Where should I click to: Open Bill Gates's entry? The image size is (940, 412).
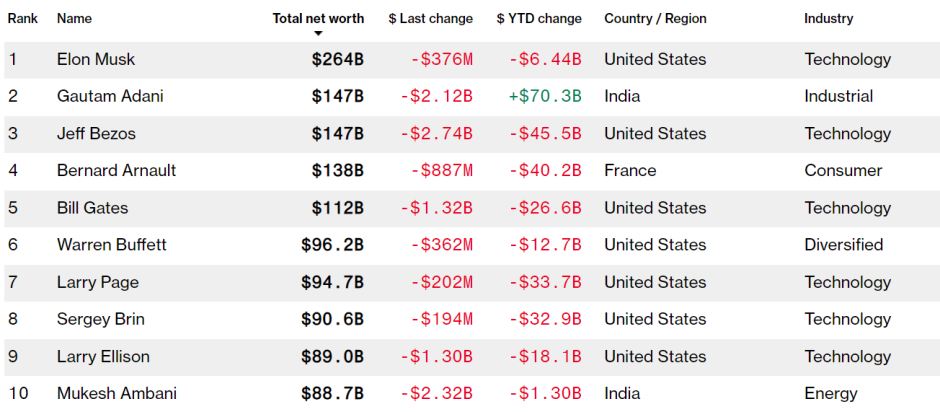coord(92,208)
